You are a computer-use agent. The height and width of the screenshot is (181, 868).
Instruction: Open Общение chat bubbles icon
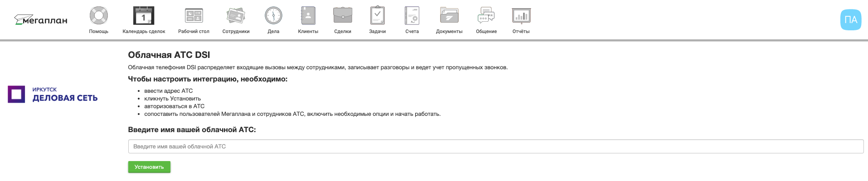[x=486, y=15]
